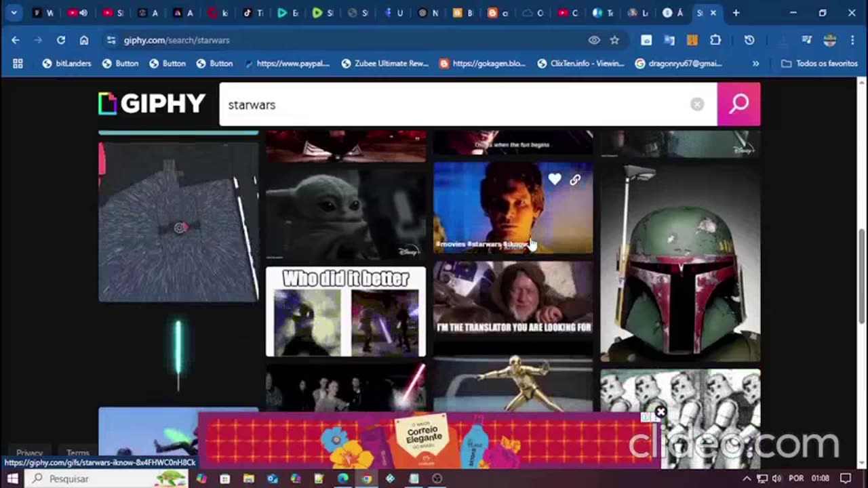868x488 pixels.
Task: Open the translator Obi-Wan GIF
Action: point(513,298)
